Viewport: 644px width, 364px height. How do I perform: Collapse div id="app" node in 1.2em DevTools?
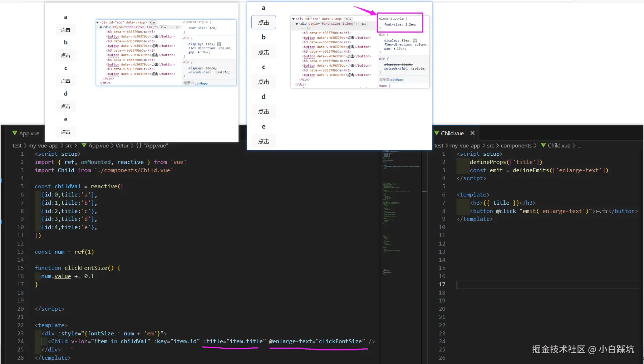pyautogui.click(x=294, y=19)
